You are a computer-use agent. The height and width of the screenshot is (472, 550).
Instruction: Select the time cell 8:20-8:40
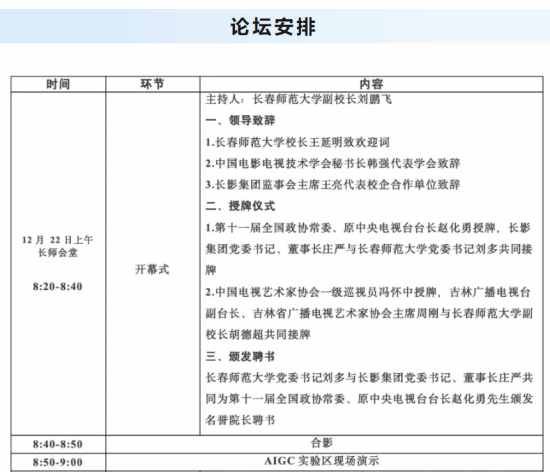tap(58, 286)
